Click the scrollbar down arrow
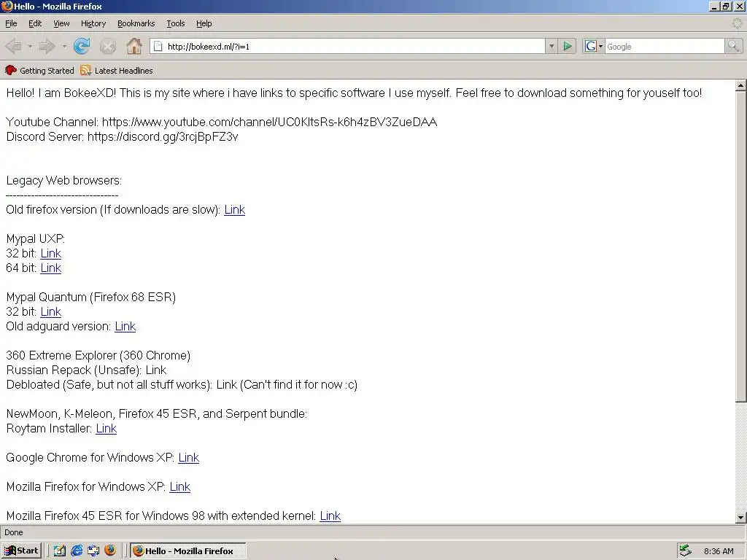Image resolution: width=747 pixels, height=560 pixels. tap(740, 517)
